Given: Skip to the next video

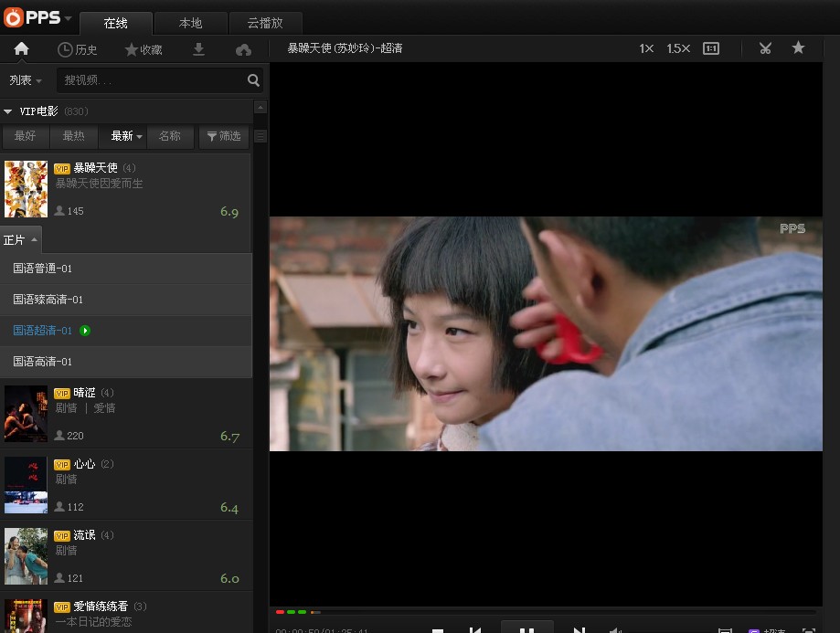Looking at the screenshot, I should click(579, 629).
